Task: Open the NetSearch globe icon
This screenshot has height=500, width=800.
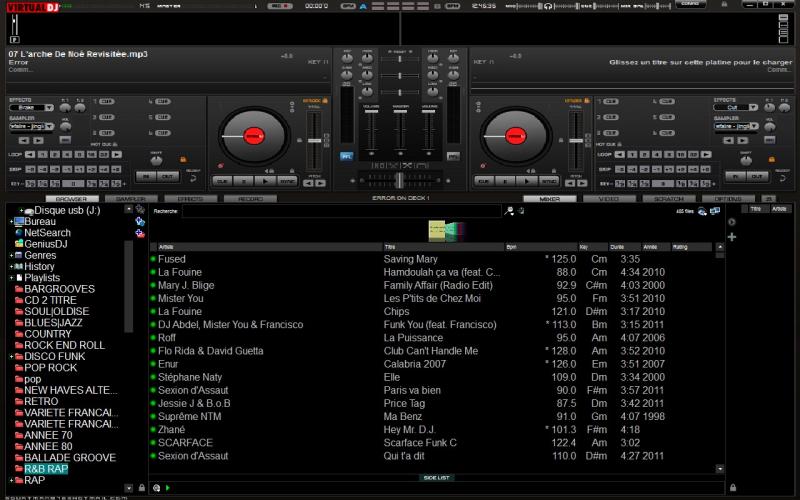Action: point(18,233)
